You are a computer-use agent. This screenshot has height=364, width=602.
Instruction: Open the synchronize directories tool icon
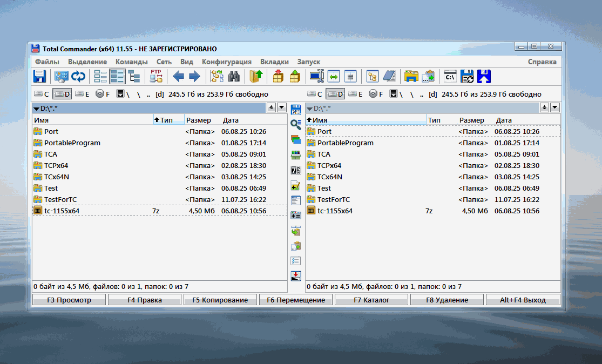click(217, 76)
